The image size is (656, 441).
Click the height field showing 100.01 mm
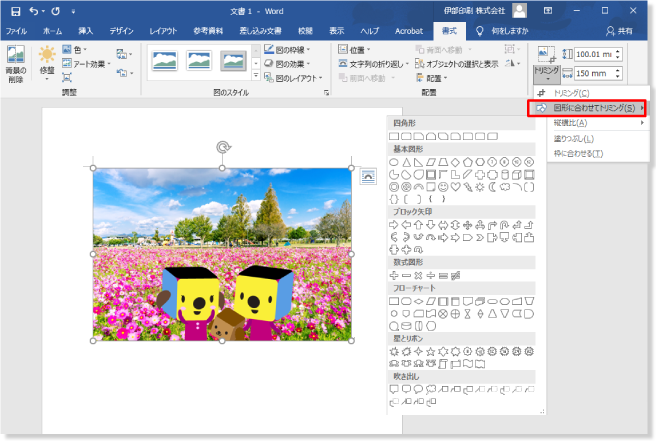(594, 54)
